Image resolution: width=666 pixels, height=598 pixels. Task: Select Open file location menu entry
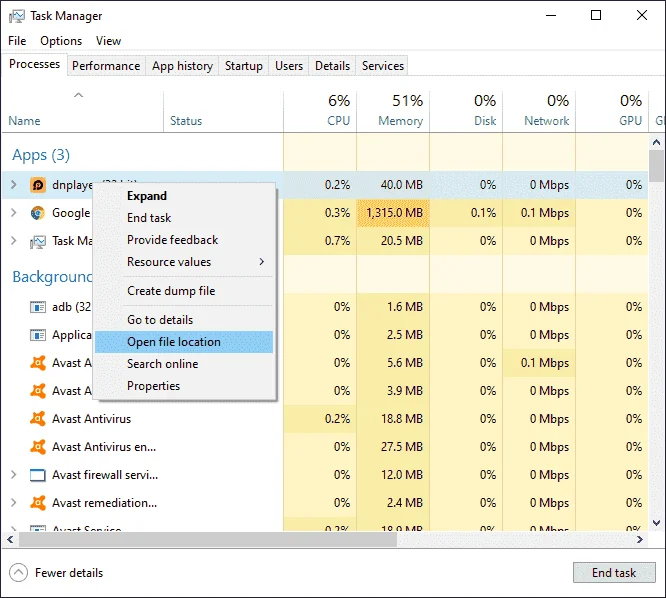[184, 342]
